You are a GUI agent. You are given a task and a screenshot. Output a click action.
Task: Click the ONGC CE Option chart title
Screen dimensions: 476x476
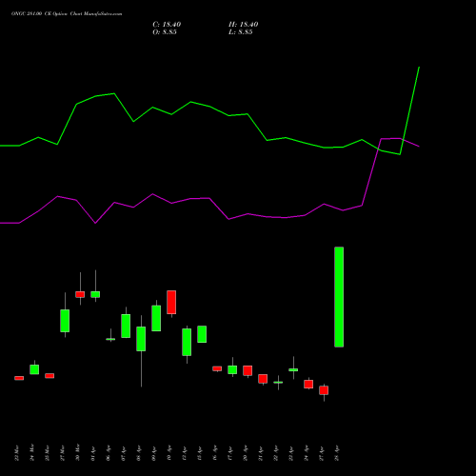click(67, 14)
